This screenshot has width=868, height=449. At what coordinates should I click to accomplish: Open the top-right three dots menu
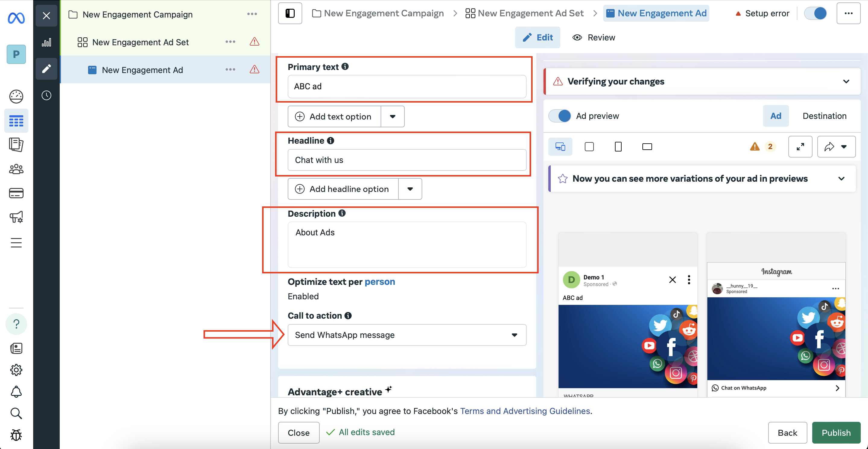pos(848,14)
